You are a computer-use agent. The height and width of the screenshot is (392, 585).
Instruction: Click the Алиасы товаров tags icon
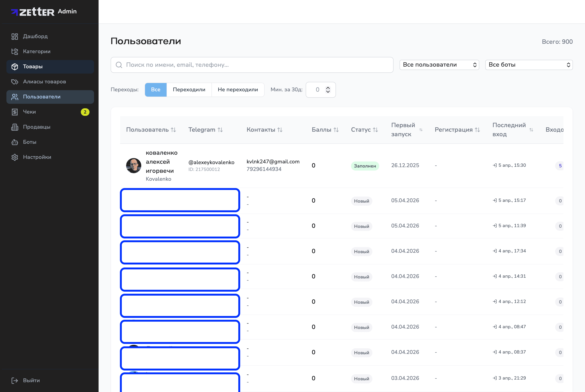tap(15, 82)
